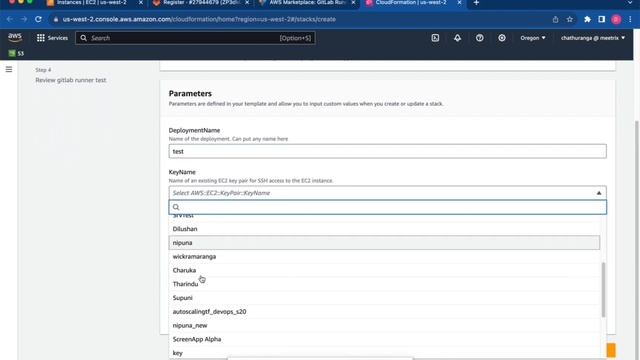Open the Oregon region dropdown
Image resolution: width=640 pixels, height=360 pixels.
[533, 38]
